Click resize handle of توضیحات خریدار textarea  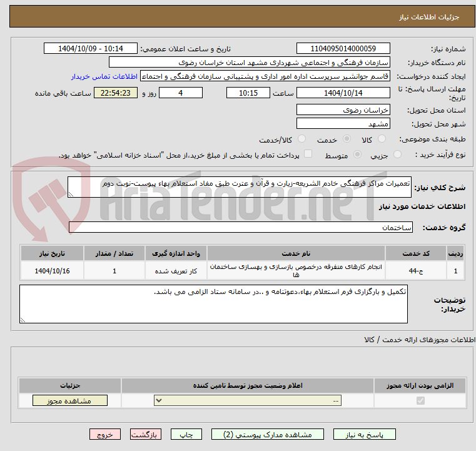[23, 320]
